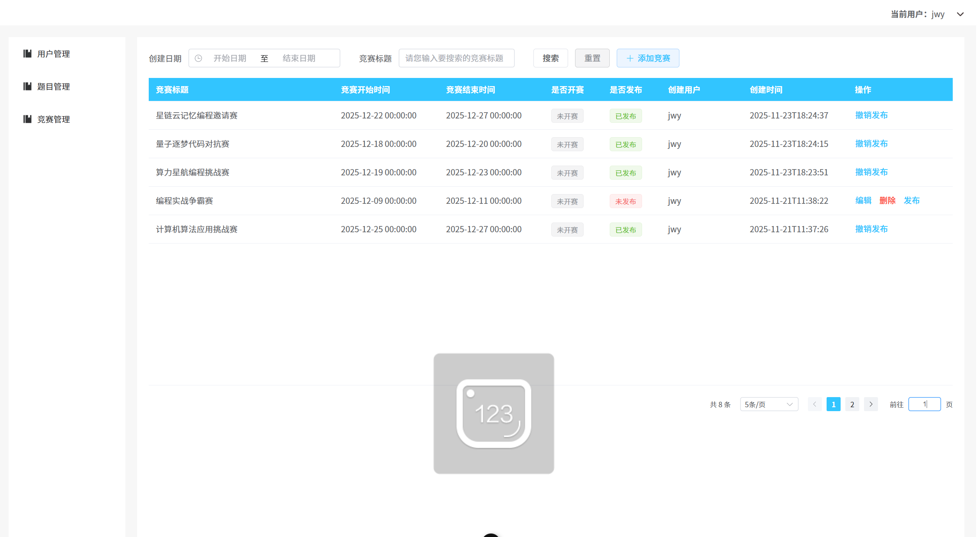Click the red 删除 link for 编程实战争霸赛
The width and height of the screenshot is (980, 537).
pyautogui.click(x=887, y=201)
